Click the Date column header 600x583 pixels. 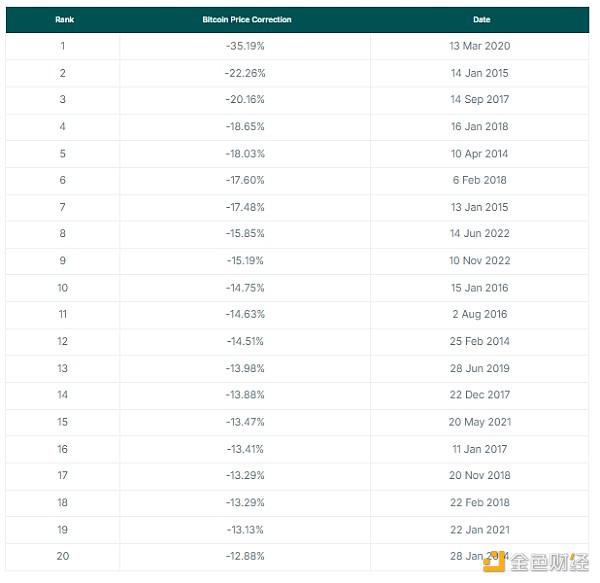(481, 19)
